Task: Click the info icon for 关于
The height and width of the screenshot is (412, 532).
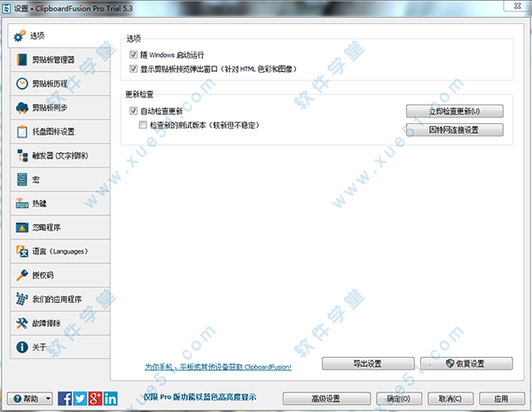Action: (22, 347)
